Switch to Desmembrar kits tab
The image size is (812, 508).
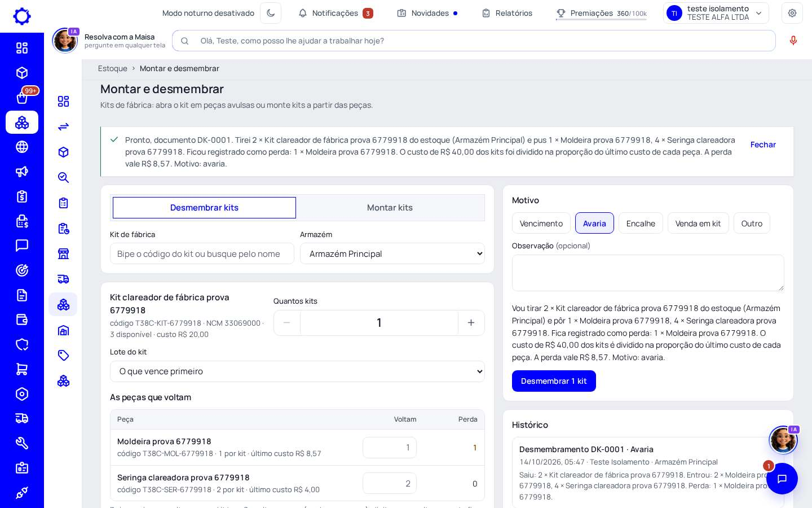pyautogui.click(x=204, y=208)
